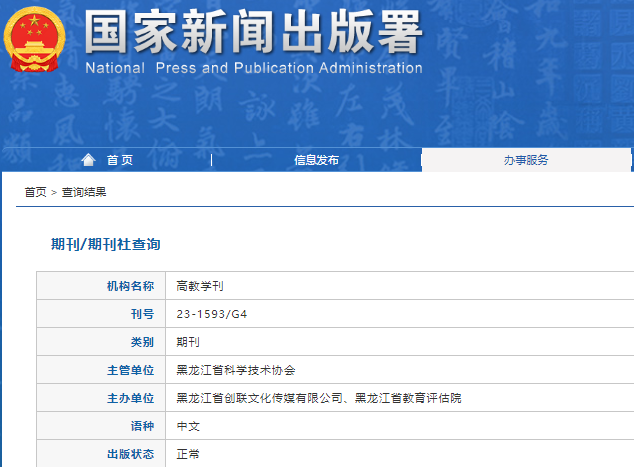Open the 办事服务 navigation tab

click(526, 160)
